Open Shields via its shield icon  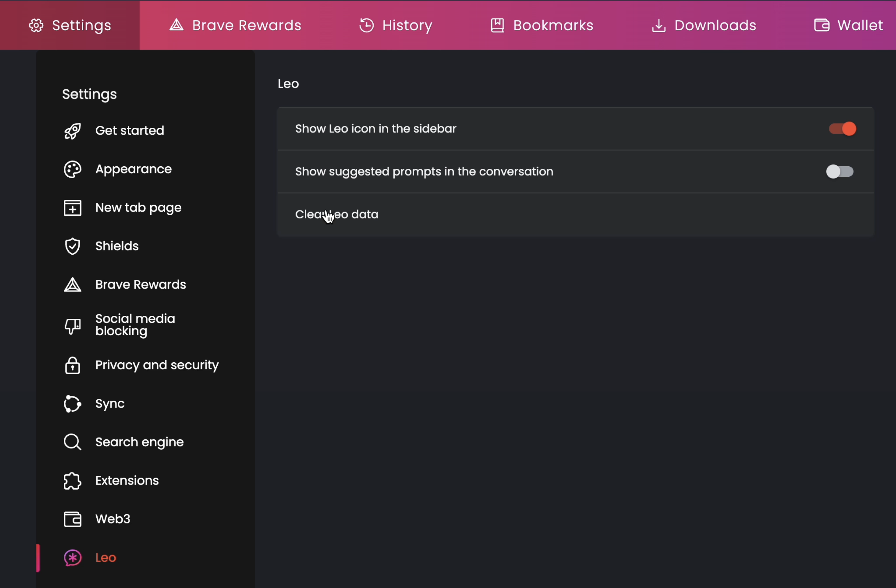(72, 246)
